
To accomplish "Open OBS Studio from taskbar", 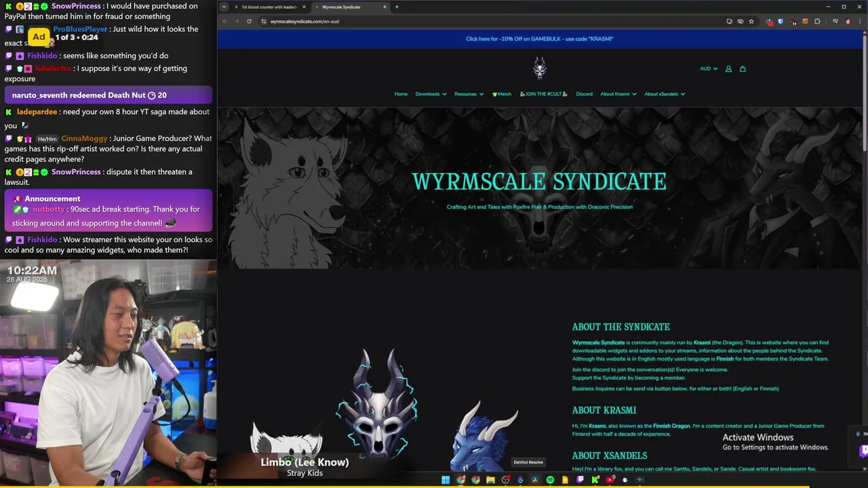I will [x=505, y=480].
